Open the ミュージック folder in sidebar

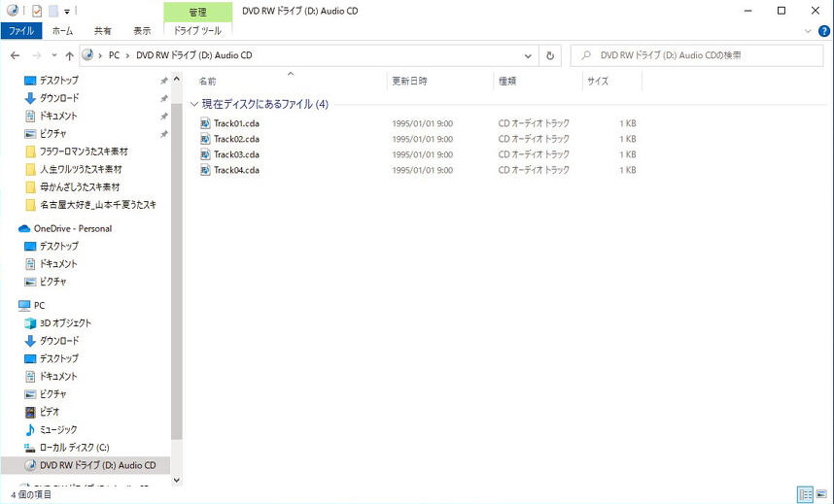coord(57,429)
